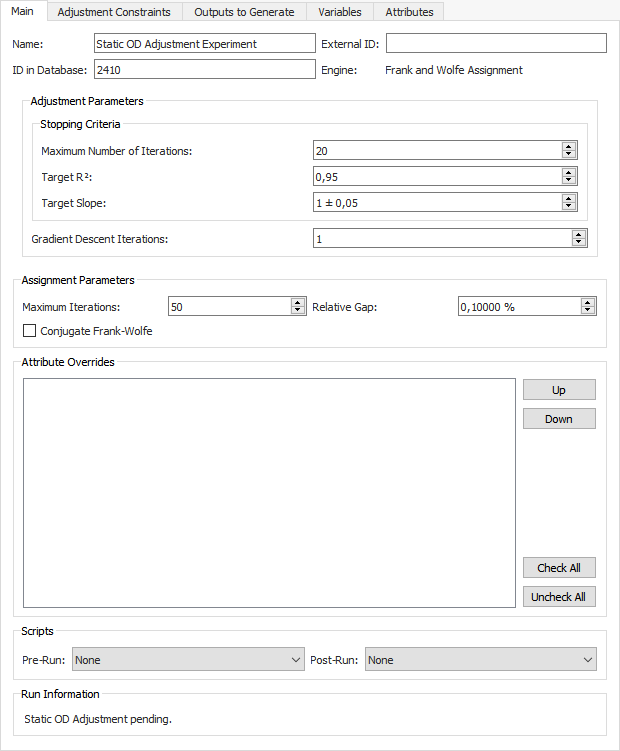Click the Name input field
This screenshot has width=620, height=751.
click(x=205, y=44)
